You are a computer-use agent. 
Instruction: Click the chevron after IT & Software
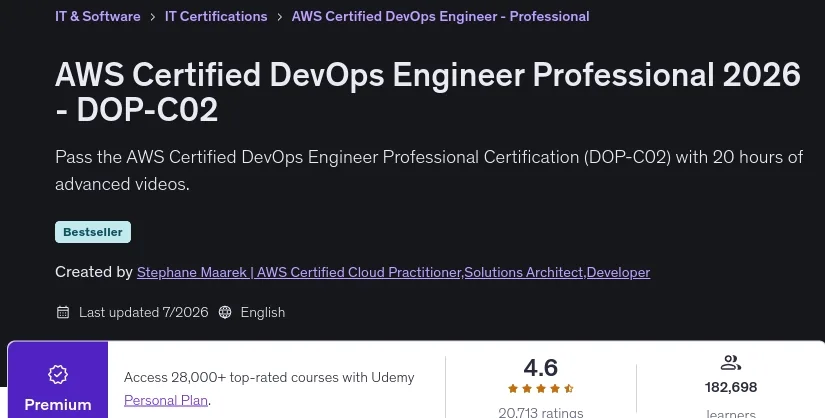coord(153,17)
